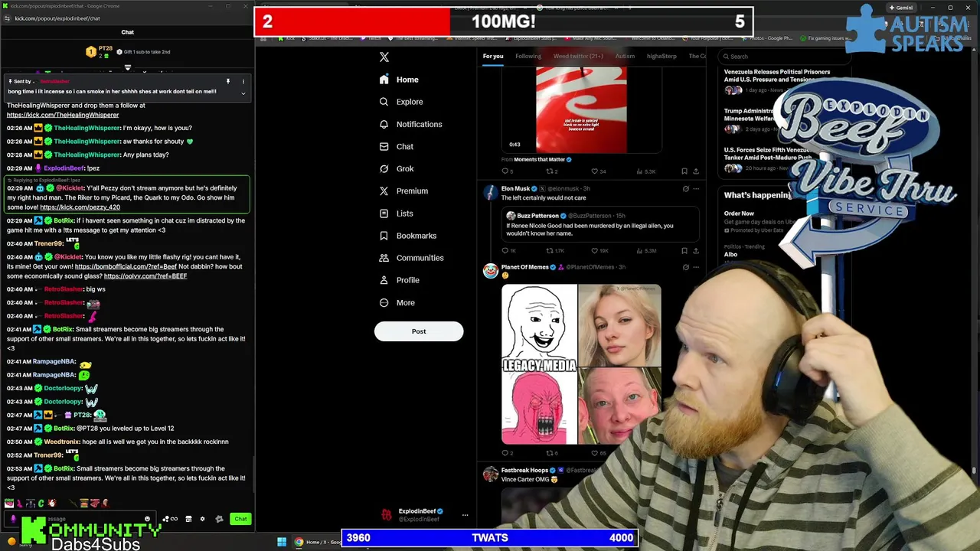Viewport: 980px width, 551px height.
Task: Switch to the Following tab
Action: coord(528,56)
